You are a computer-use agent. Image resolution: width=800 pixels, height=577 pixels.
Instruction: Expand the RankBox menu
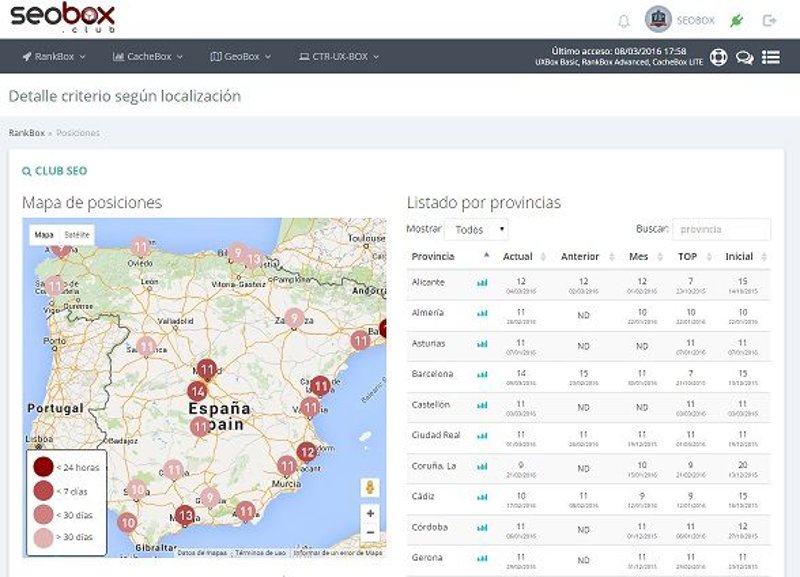pyautogui.click(x=54, y=57)
